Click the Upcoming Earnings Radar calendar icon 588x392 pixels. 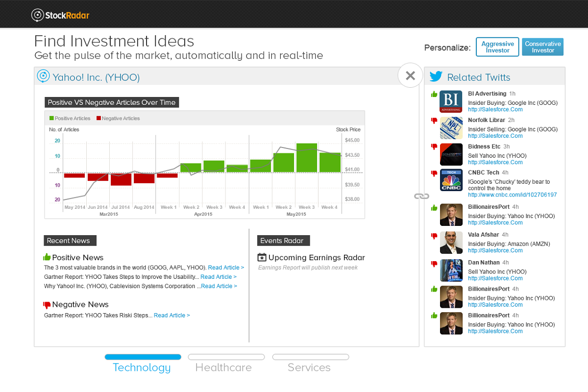[262, 257]
